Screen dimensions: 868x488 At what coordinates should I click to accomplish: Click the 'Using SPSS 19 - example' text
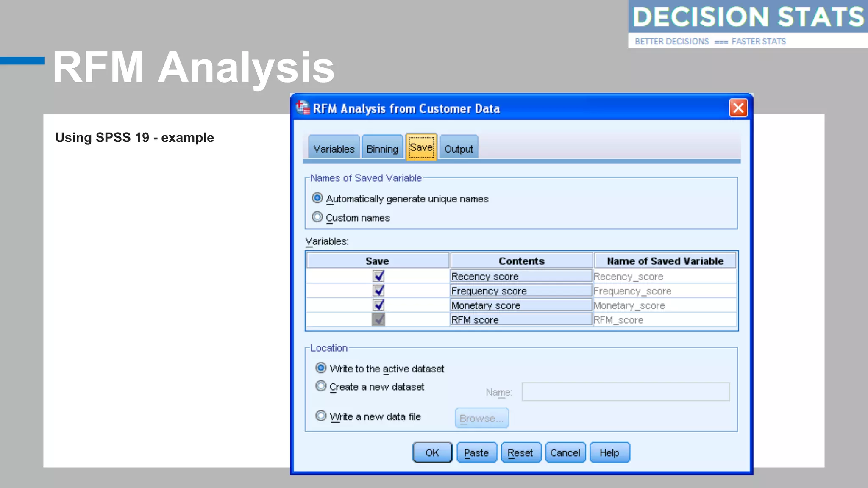(135, 138)
